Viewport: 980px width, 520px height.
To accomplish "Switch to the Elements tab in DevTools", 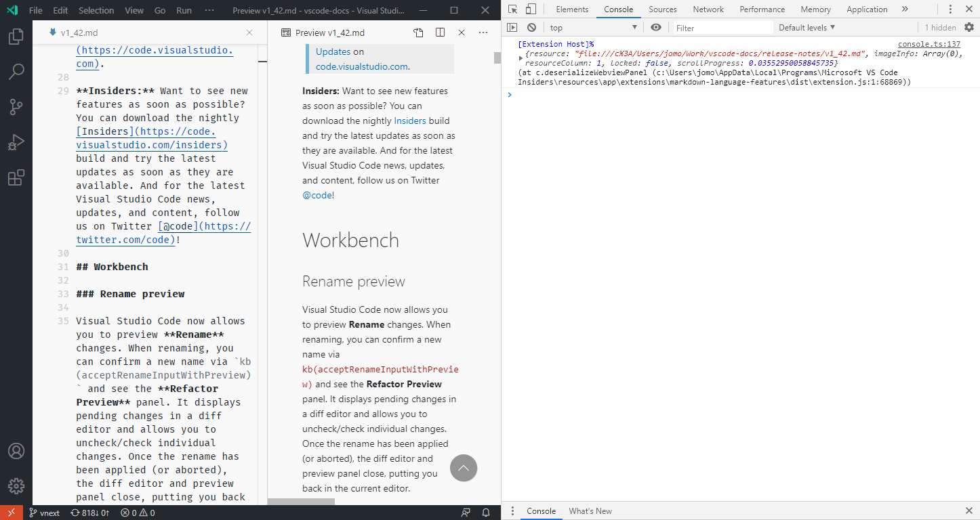I will click(572, 9).
